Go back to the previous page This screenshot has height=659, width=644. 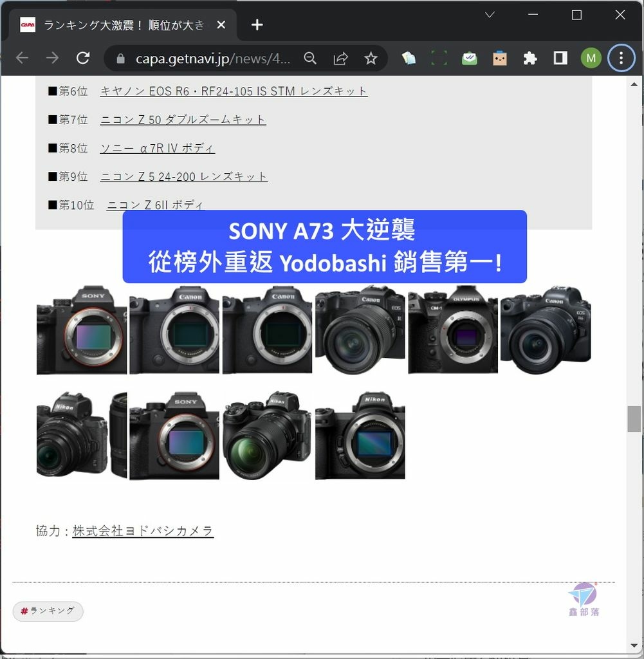22,58
